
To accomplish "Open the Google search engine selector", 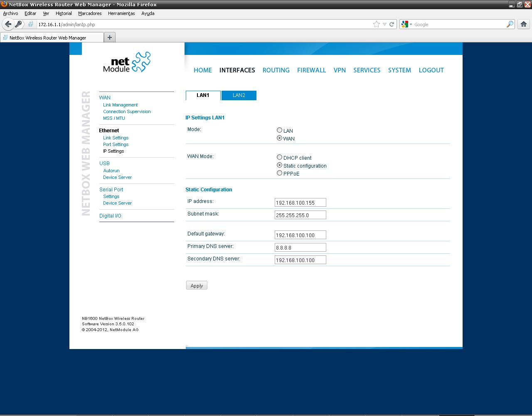I will coord(406,24).
